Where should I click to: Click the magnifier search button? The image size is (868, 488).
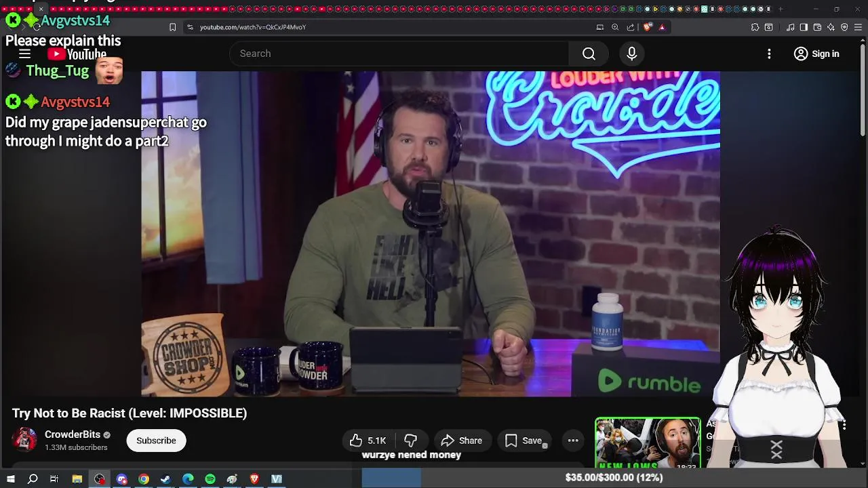[589, 54]
